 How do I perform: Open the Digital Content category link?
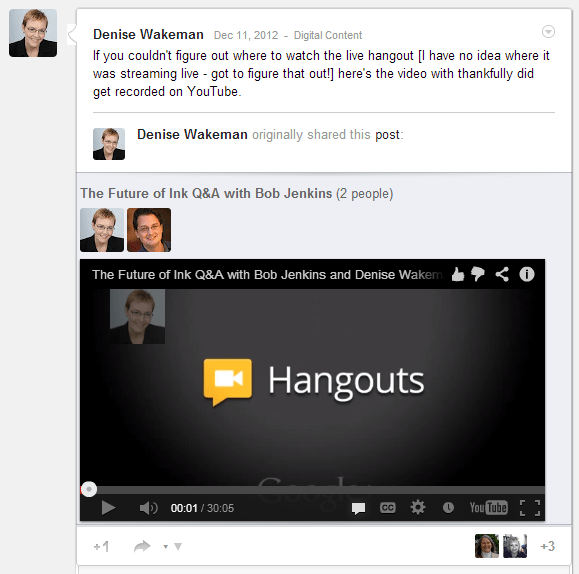[x=328, y=35]
